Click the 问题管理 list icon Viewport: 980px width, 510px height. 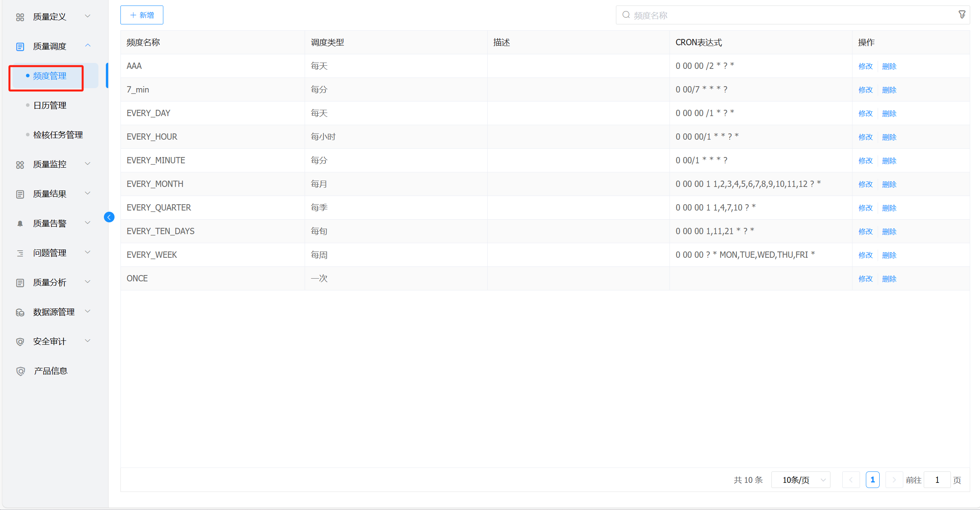pos(20,253)
